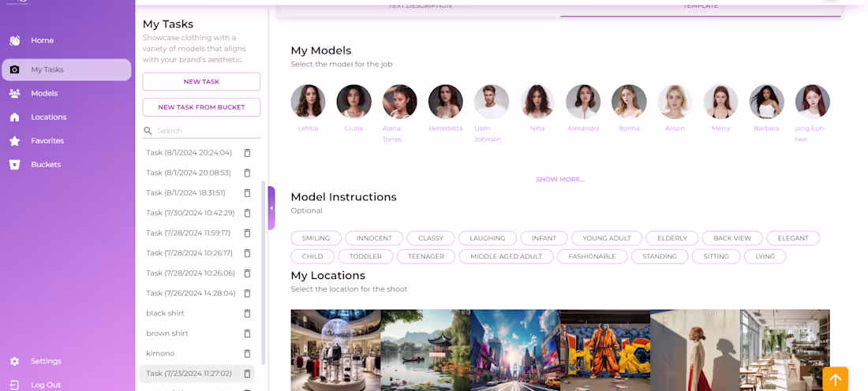Screen dimensions: 868x391
Task: Click the search magnifier icon
Action: [148, 131]
